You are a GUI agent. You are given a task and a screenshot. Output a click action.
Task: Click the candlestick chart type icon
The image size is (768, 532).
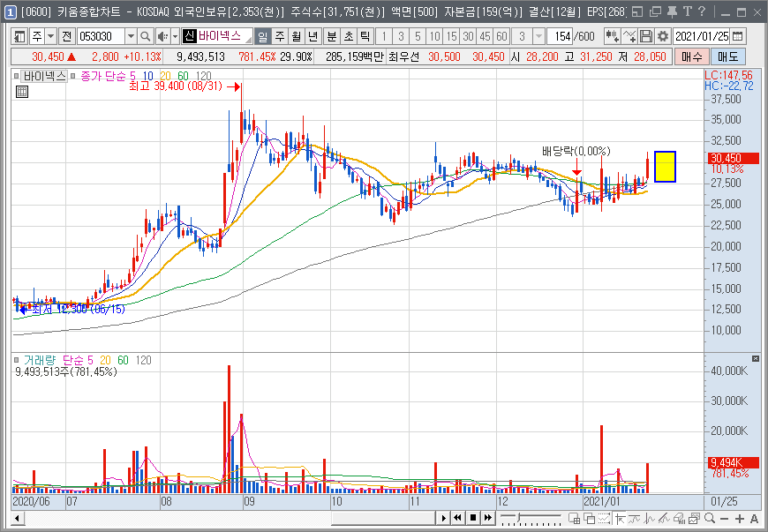pos(613,36)
